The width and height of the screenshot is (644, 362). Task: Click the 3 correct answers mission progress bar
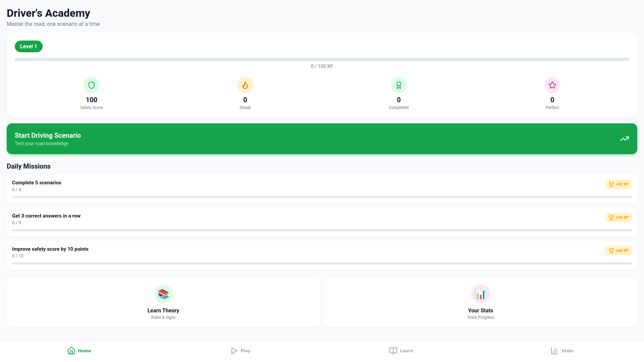[322, 230]
